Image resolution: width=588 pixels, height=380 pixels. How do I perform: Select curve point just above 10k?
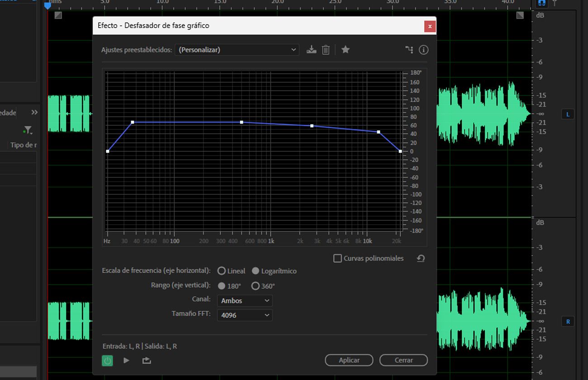point(379,132)
